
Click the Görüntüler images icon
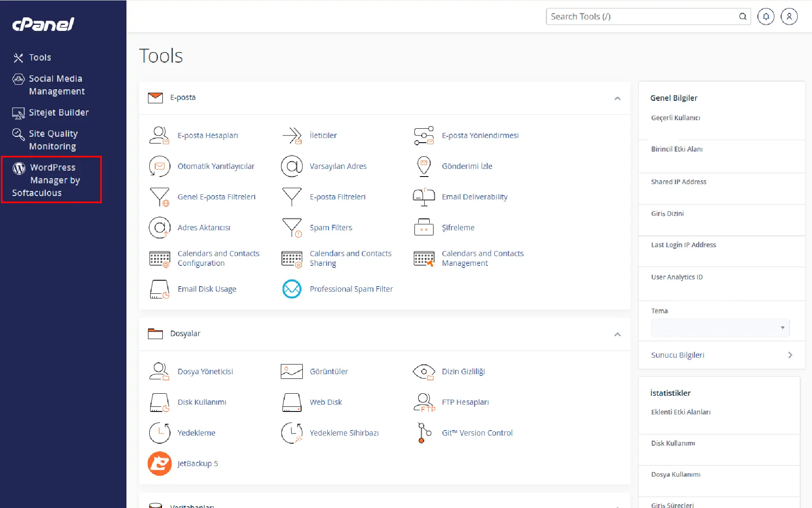pos(292,372)
